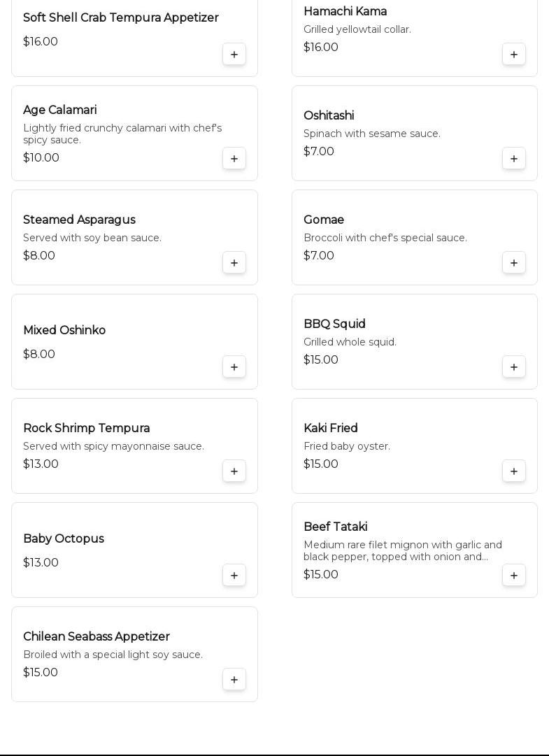
Task: Open Beef Tataki item title
Action: tap(335, 527)
